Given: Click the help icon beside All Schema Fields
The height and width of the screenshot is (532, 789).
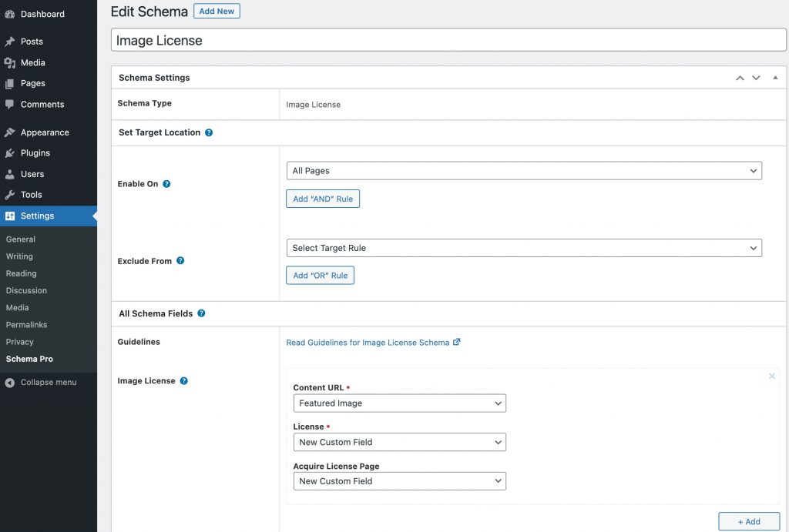Looking at the screenshot, I should [201, 313].
